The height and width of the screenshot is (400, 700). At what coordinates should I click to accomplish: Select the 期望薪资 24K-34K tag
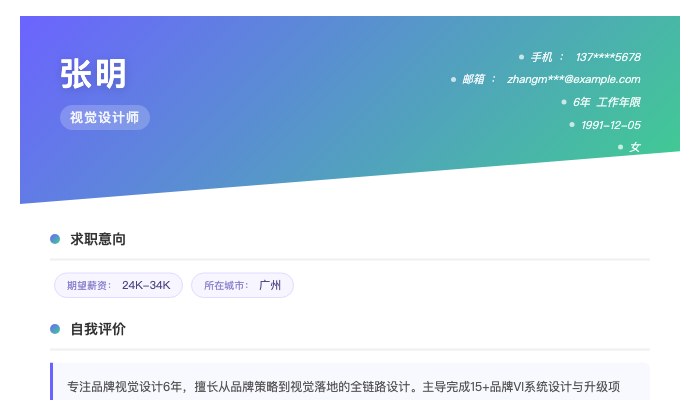[118, 285]
